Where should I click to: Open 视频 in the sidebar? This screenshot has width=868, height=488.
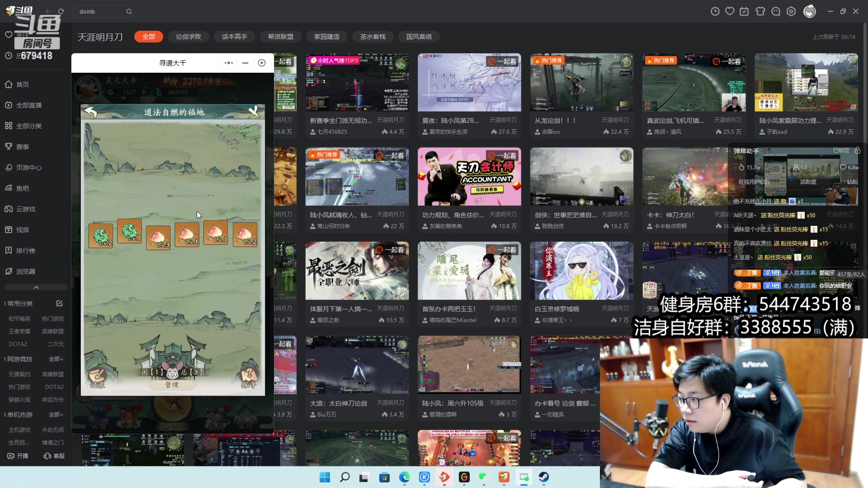point(17,230)
